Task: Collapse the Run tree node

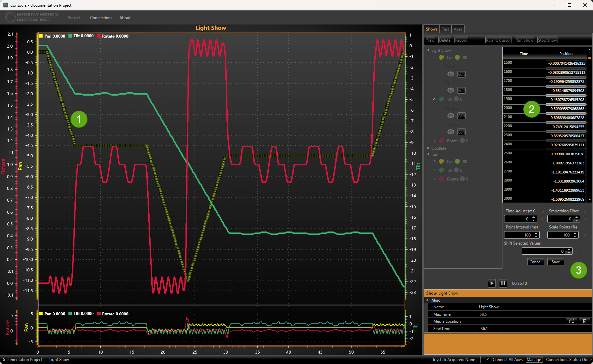Action: point(428,154)
